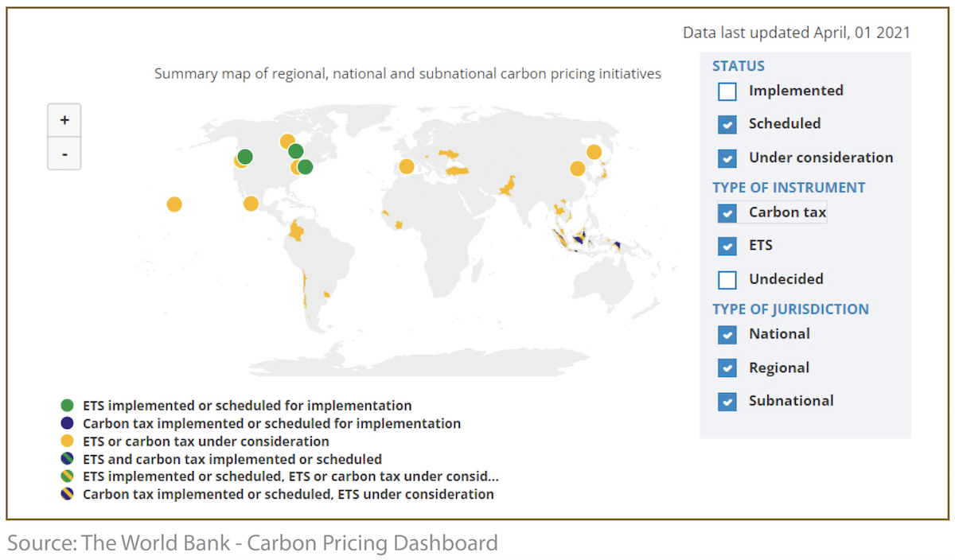This screenshot has width=955, height=560.
Task: Click the World Bank source caption
Action: (x=253, y=543)
